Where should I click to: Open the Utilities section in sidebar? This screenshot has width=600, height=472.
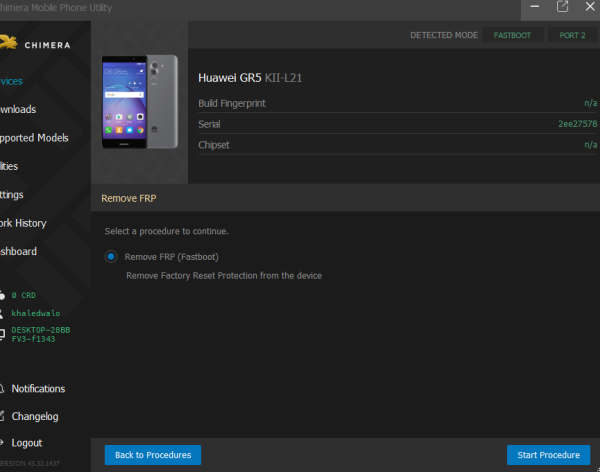pyautogui.click(x=9, y=166)
